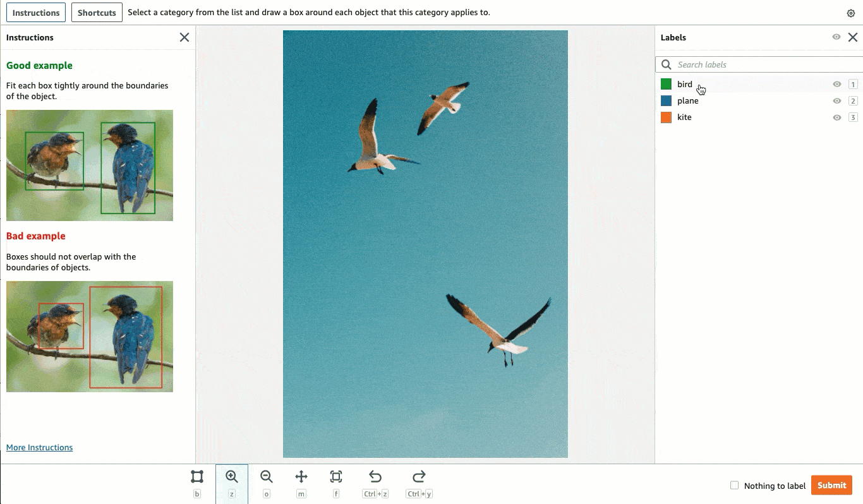Close the Instructions panel
This screenshot has height=504, width=863.
(x=184, y=37)
